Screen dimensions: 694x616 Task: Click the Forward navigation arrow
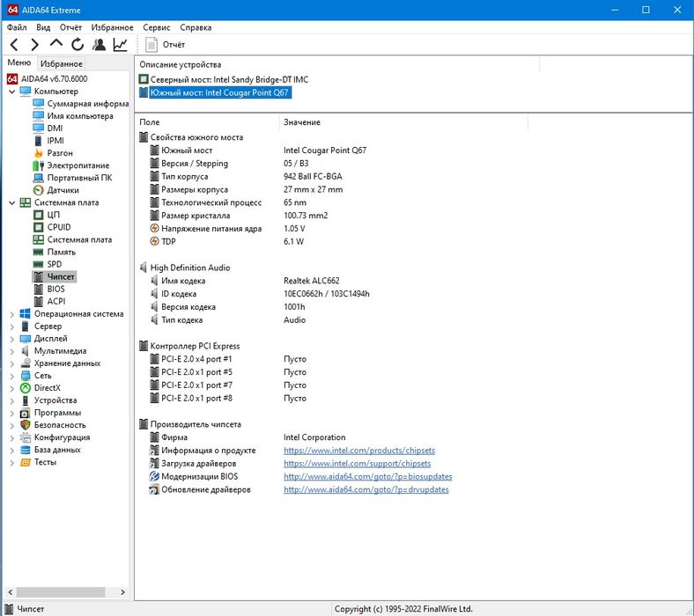34,45
